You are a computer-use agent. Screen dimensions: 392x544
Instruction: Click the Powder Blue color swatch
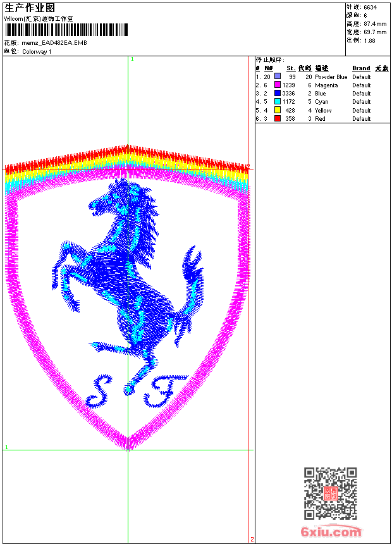(278, 76)
